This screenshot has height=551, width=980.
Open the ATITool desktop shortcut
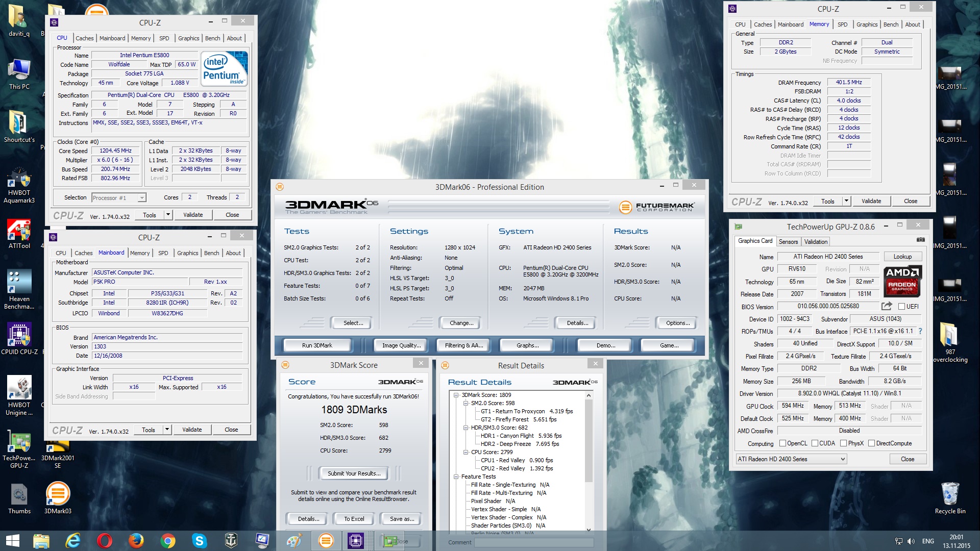(19, 234)
